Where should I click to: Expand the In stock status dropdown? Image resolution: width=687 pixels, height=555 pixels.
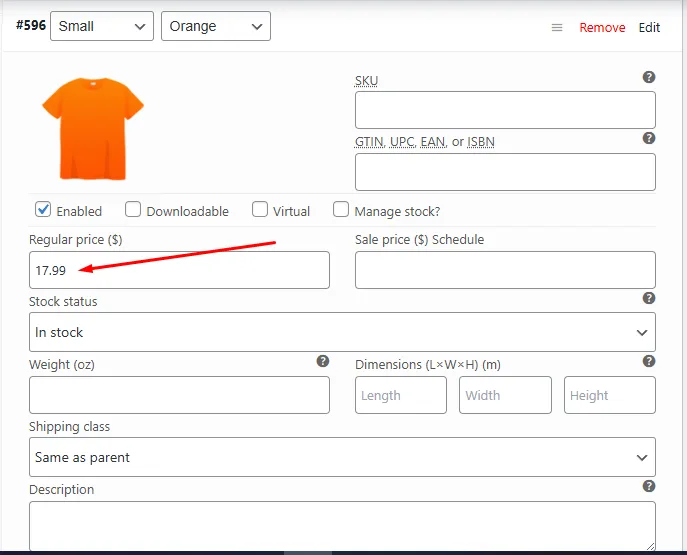342,332
